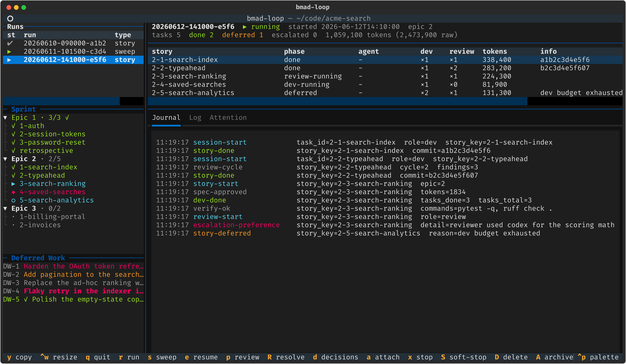Click the checkmark next to 2-session-tokens
The height and width of the screenshot is (364, 626).
[x=13, y=134]
